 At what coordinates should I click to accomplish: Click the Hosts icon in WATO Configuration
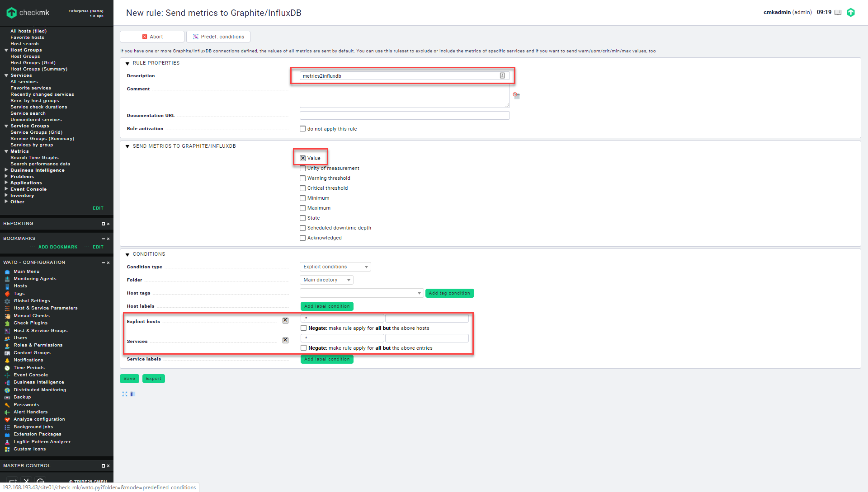click(7, 286)
